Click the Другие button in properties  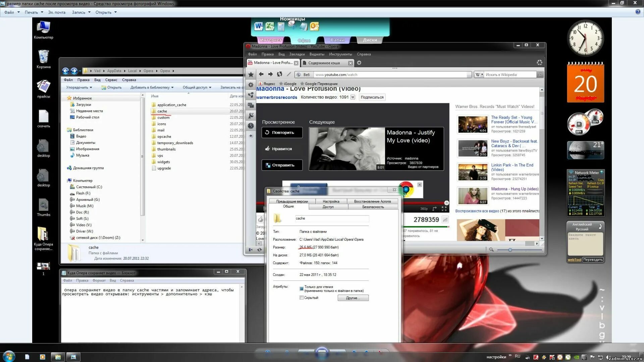[353, 298]
